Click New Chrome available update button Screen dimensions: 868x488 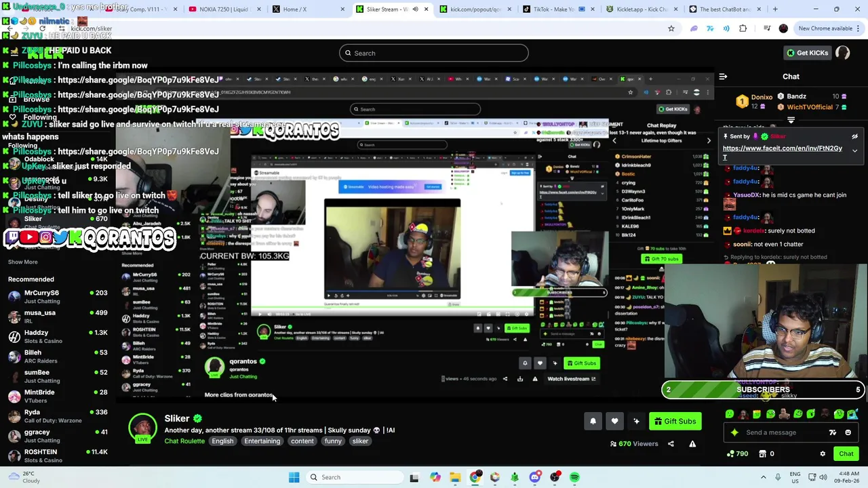click(830, 28)
